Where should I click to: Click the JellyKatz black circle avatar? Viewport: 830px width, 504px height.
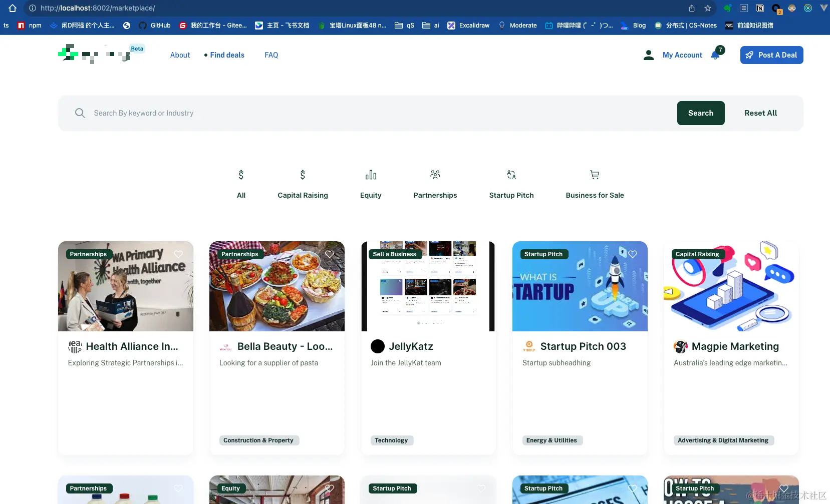pyautogui.click(x=378, y=346)
